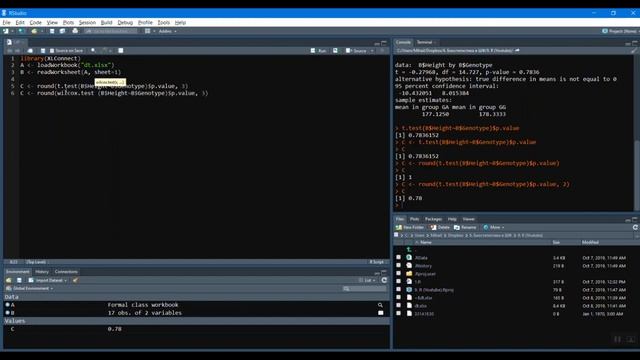640x360 pixels.
Task: Check the box next to the .Rproj file
Action: 398,289
